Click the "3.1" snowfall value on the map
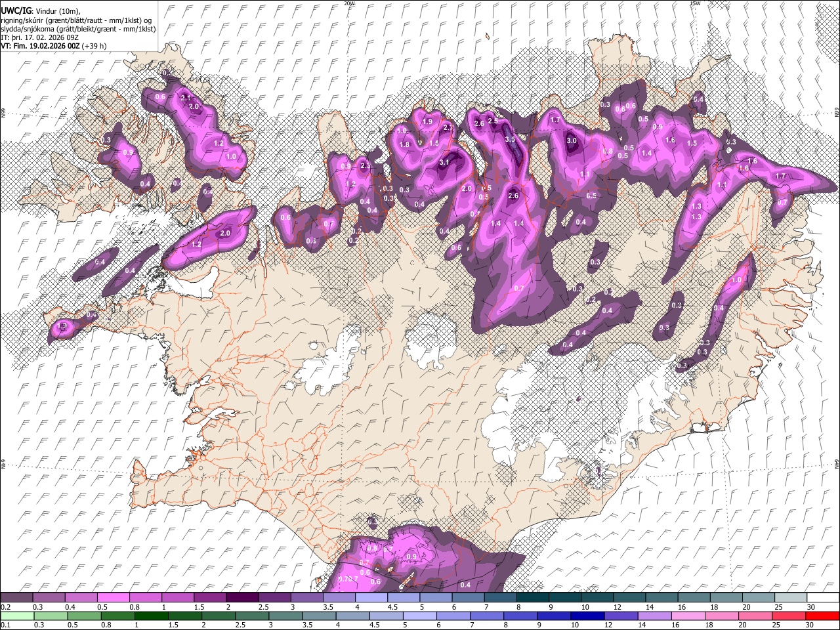840x630 pixels. click(x=444, y=162)
